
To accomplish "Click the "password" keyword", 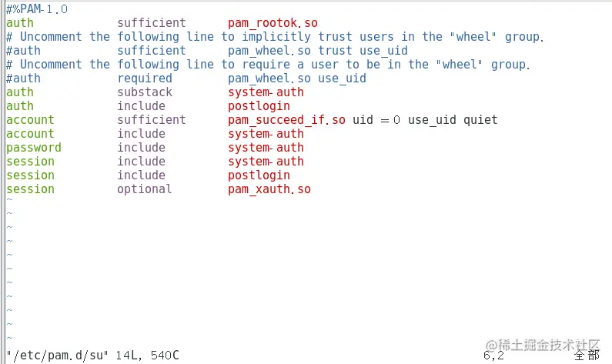I will (x=33, y=148).
